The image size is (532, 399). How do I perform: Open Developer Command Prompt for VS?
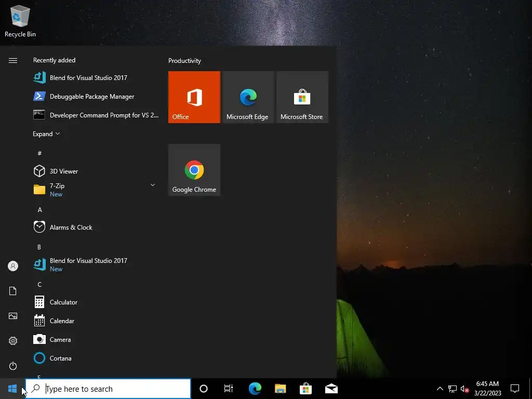coord(96,115)
